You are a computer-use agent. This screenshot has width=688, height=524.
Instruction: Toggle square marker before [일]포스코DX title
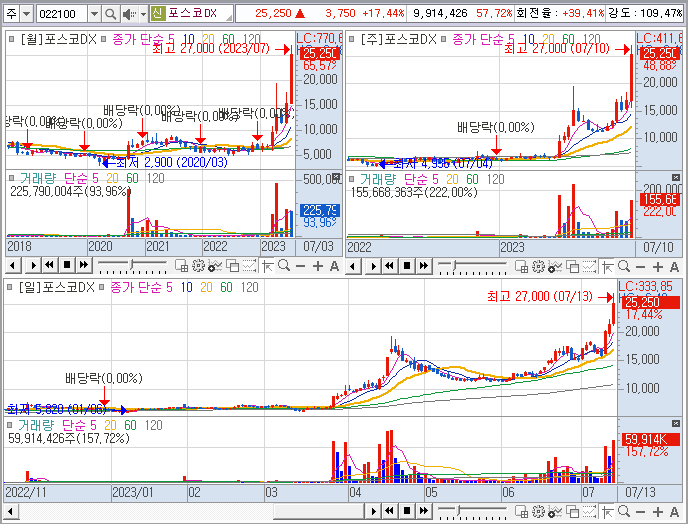point(10,287)
